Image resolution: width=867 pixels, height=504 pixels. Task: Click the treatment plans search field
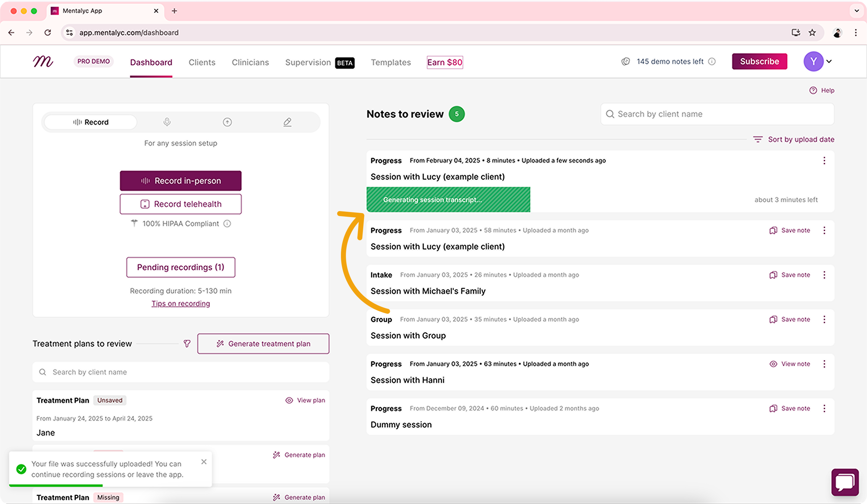click(181, 372)
